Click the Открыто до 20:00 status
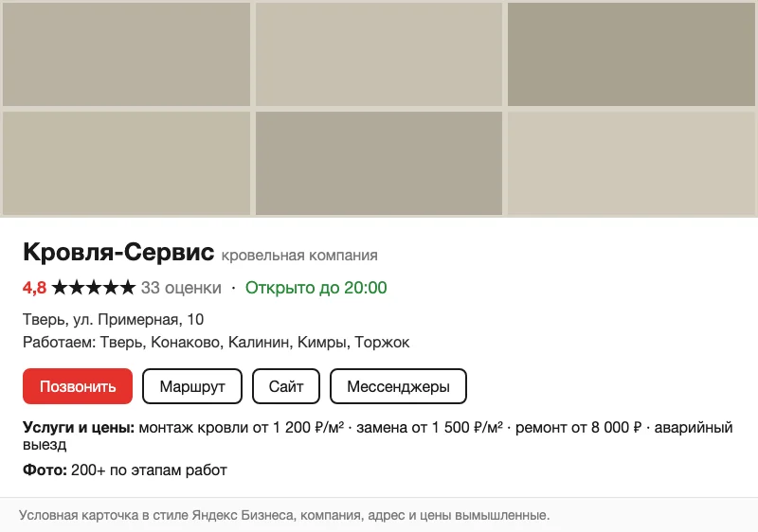 pos(316,288)
